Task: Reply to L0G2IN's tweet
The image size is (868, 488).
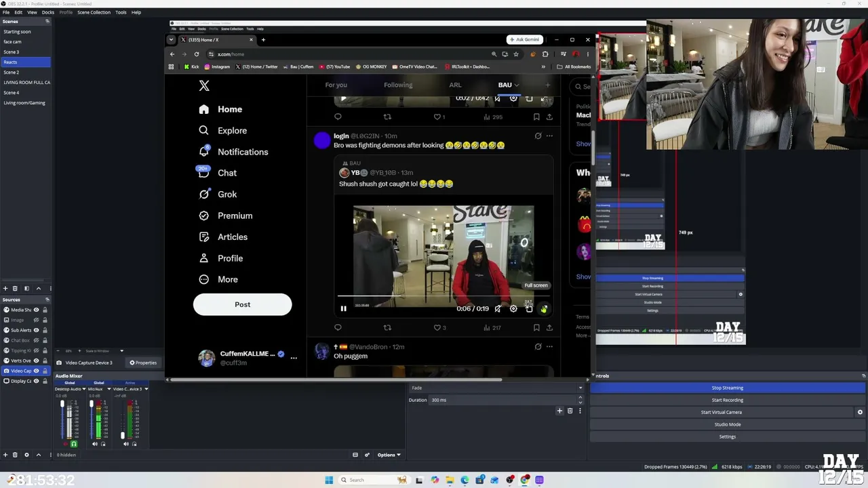Action: [338, 328]
